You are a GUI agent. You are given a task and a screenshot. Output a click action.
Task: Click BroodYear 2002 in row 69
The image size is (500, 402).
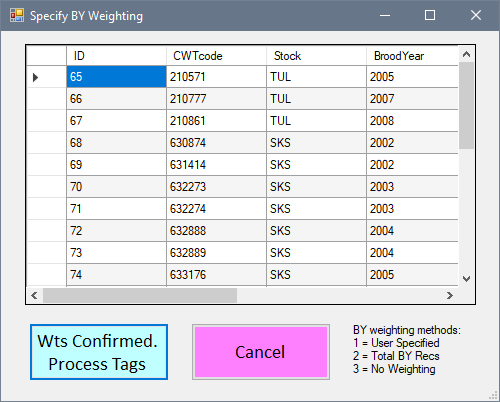412,165
